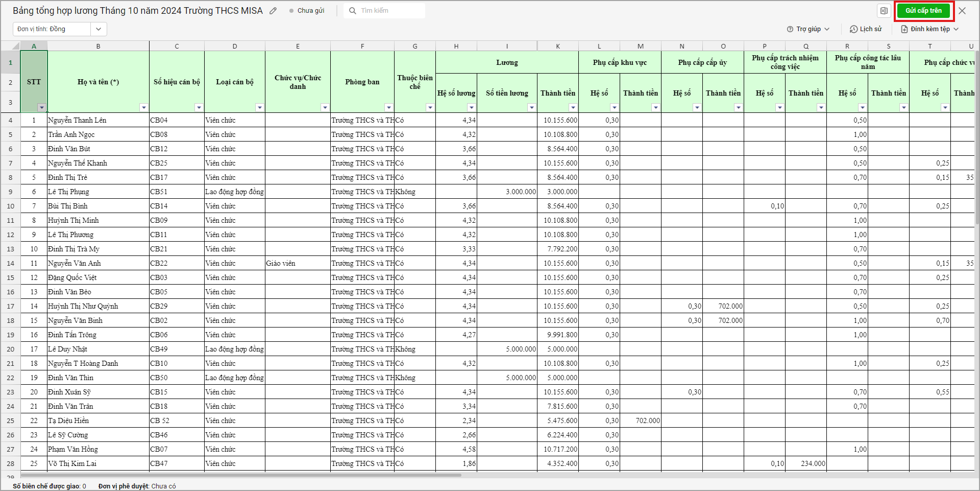Click the Excel export icon
The image size is (980, 491).
(884, 11)
